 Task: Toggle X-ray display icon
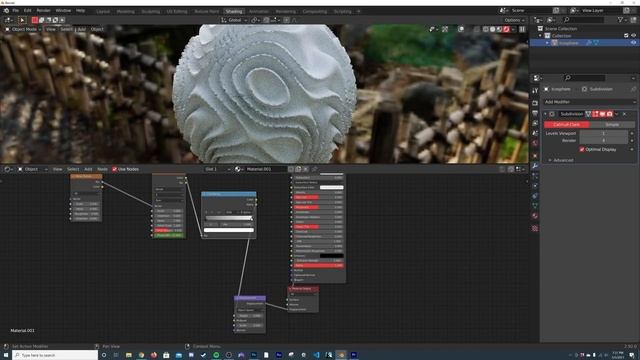click(x=476, y=29)
